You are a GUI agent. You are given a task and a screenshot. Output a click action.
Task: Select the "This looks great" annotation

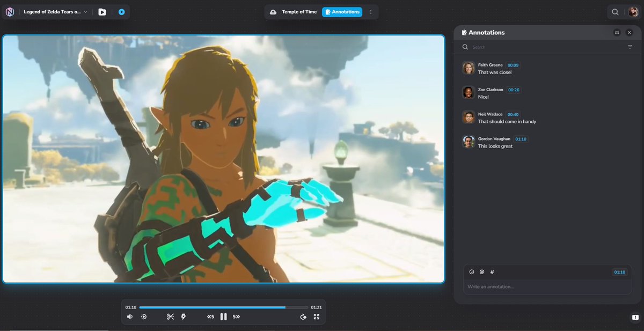pyautogui.click(x=495, y=146)
